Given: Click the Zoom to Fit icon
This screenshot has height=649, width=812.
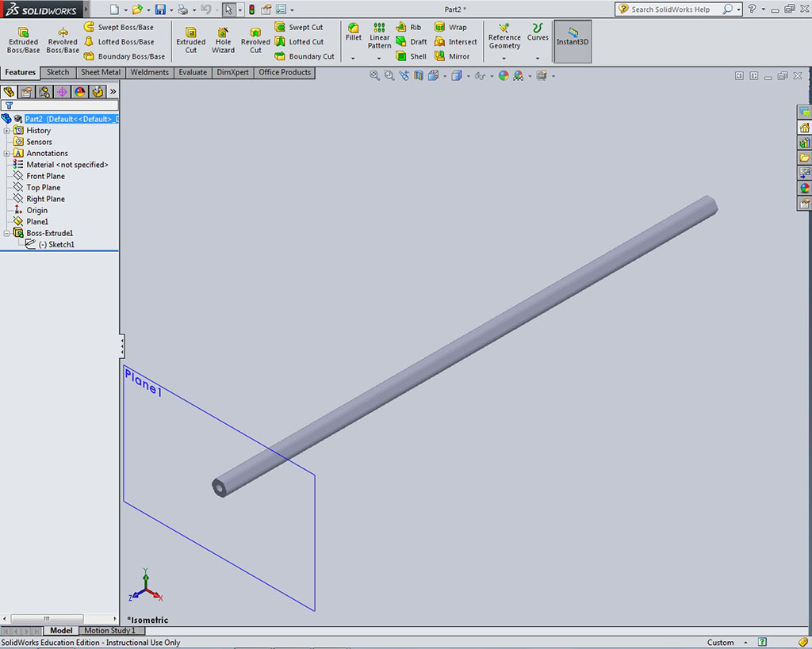Looking at the screenshot, I should (x=375, y=76).
